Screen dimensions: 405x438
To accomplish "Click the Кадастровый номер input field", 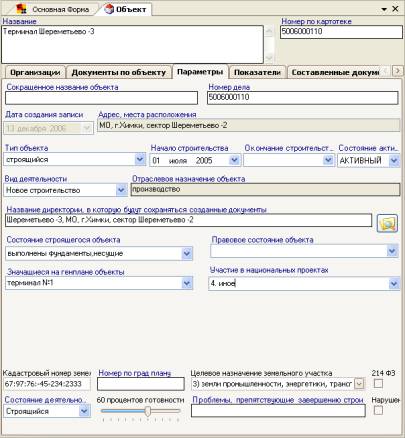I will 47,384.
